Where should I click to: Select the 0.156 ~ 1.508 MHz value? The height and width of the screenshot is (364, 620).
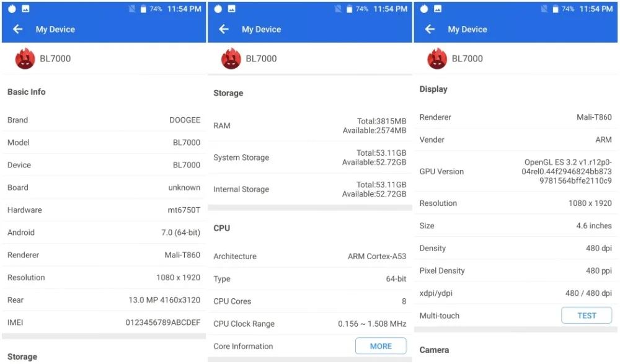[372, 324]
